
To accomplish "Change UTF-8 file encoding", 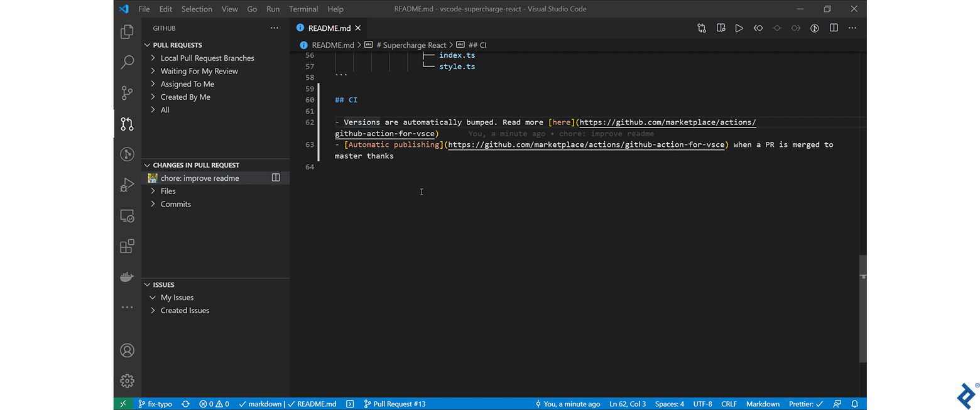I will point(702,404).
